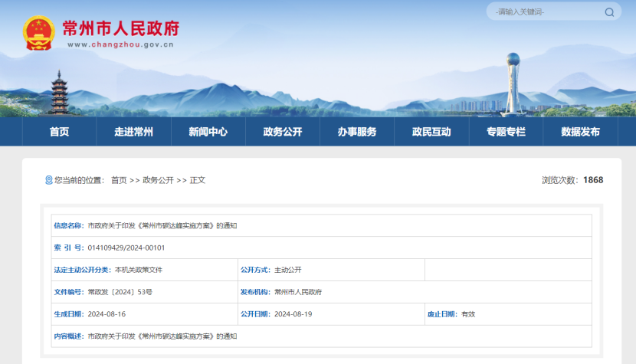Open the 新闻中心 navigation item
The width and height of the screenshot is (636, 364).
[x=208, y=132]
